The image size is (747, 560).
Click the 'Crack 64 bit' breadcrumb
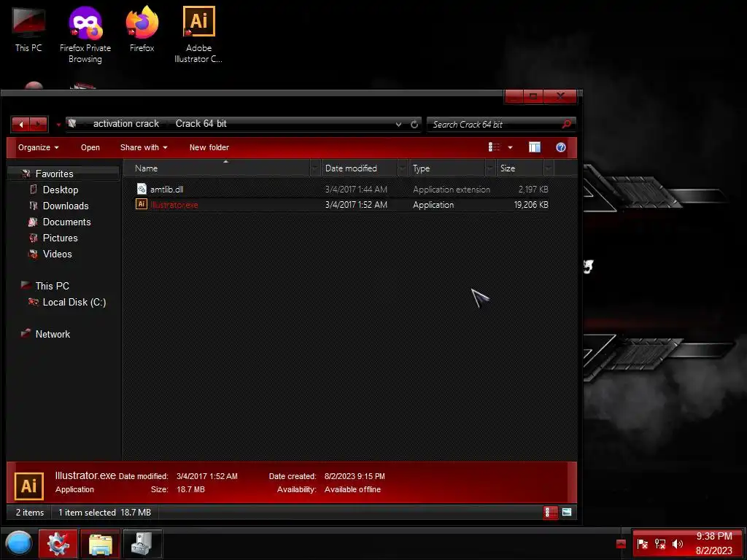[x=201, y=124]
